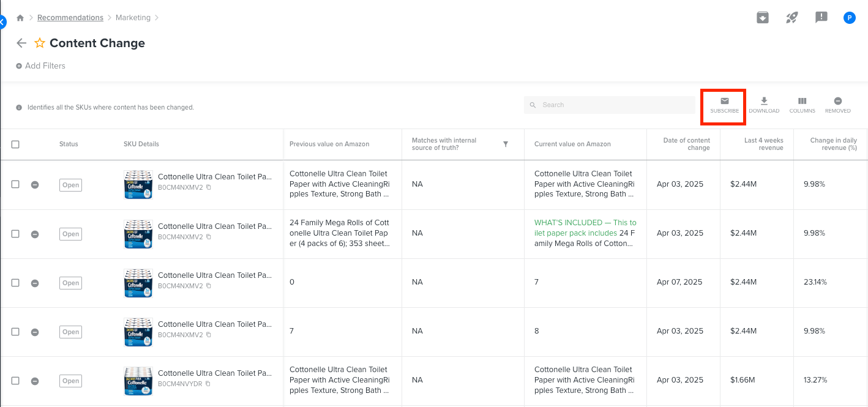This screenshot has height=407, width=868.
Task: Click the Subscribe envelope icon
Action: 724,101
